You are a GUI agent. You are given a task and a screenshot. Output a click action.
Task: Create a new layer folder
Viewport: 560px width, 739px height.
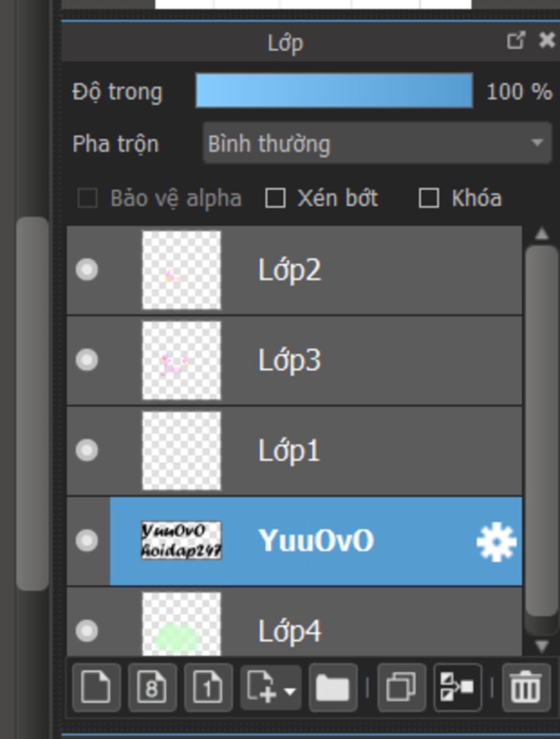(332, 687)
